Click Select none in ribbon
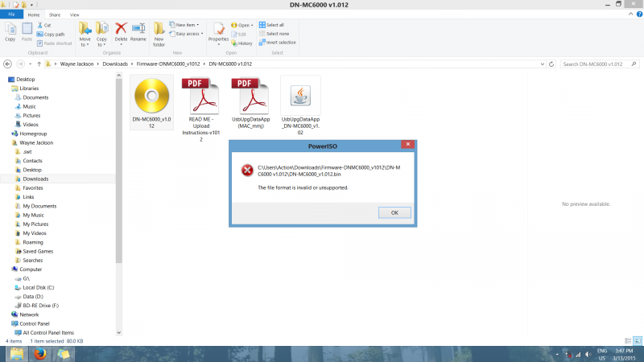Image resolution: width=644 pixels, height=362 pixels. click(x=274, y=34)
